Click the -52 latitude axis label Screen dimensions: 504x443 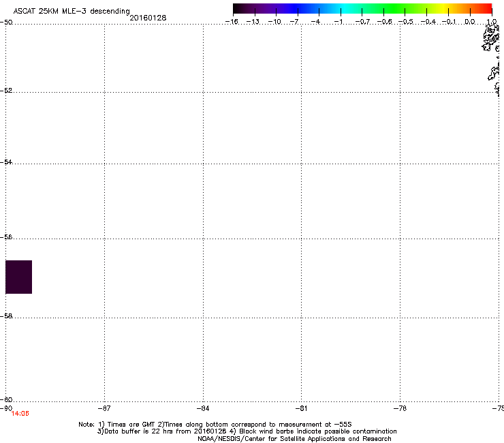pyautogui.click(x=6, y=91)
